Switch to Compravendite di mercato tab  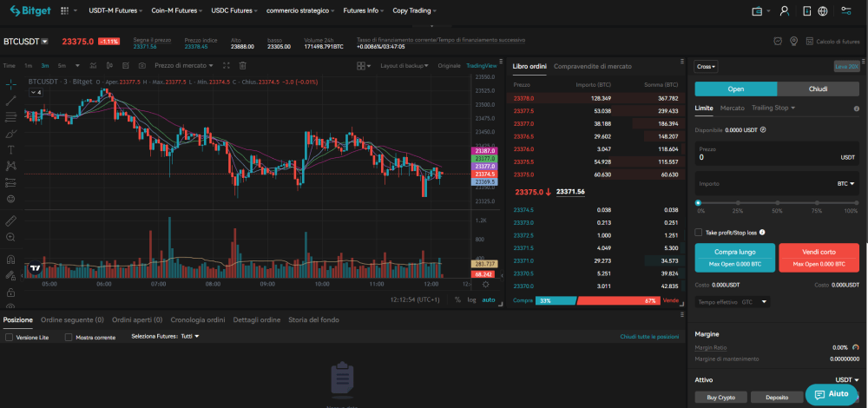(x=592, y=67)
